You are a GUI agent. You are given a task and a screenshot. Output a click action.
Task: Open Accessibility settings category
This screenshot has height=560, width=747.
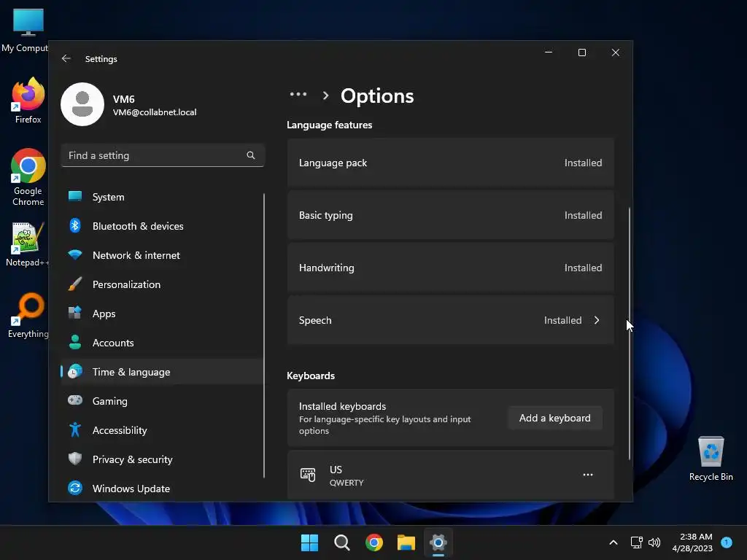click(162, 429)
